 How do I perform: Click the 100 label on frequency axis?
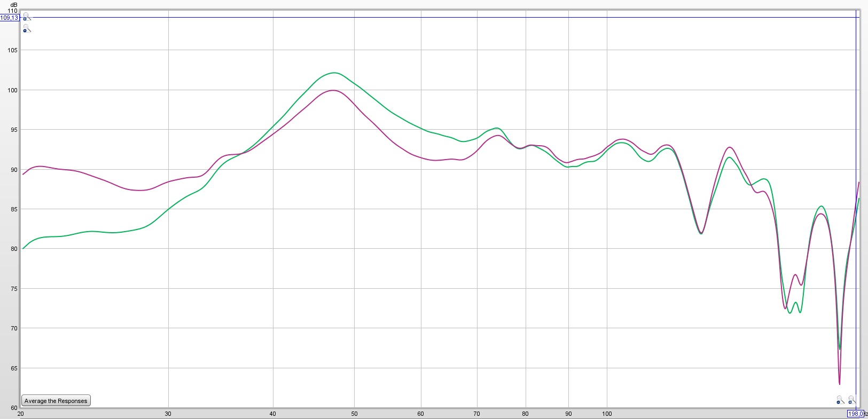(x=607, y=414)
